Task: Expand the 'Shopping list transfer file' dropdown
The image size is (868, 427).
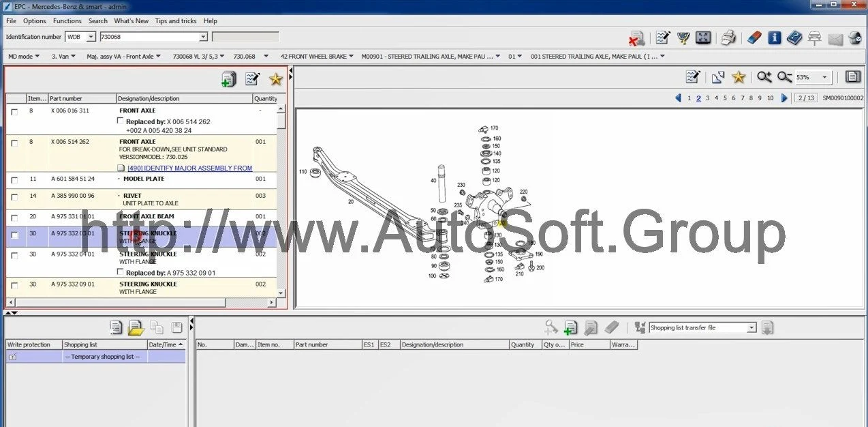Action: tap(751, 328)
